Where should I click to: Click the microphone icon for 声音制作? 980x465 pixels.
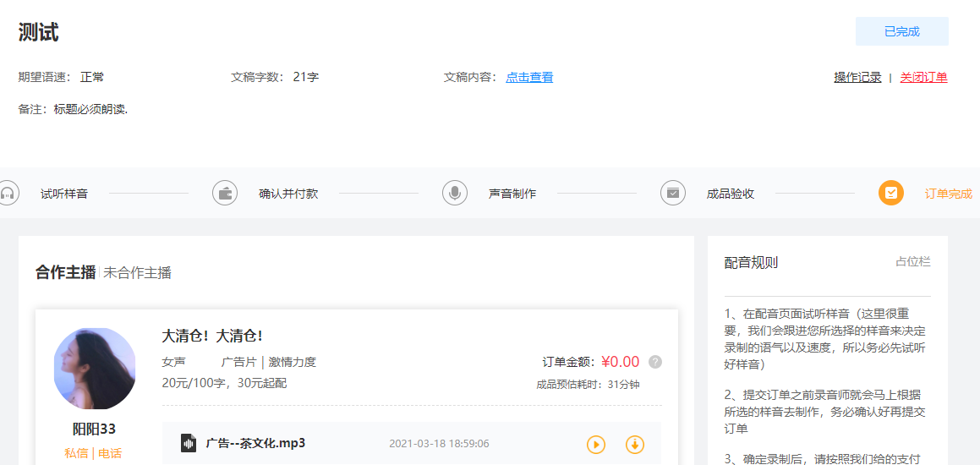tap(455, 193)
